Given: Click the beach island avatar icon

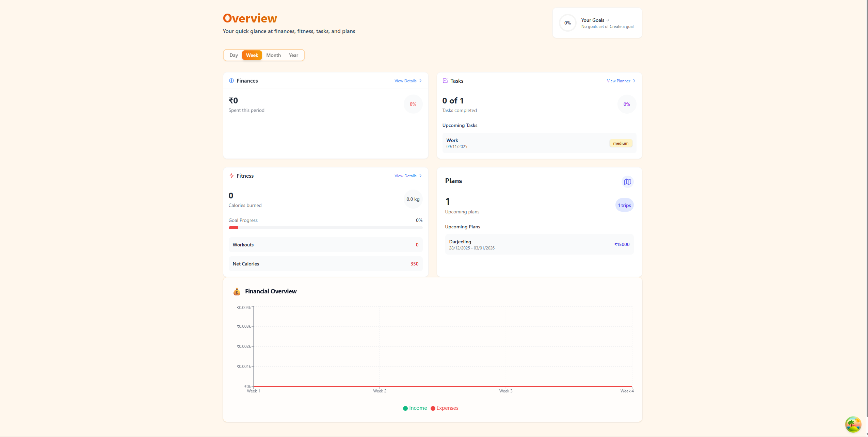Looking at the screenshot, I should [x=853, y=424].
